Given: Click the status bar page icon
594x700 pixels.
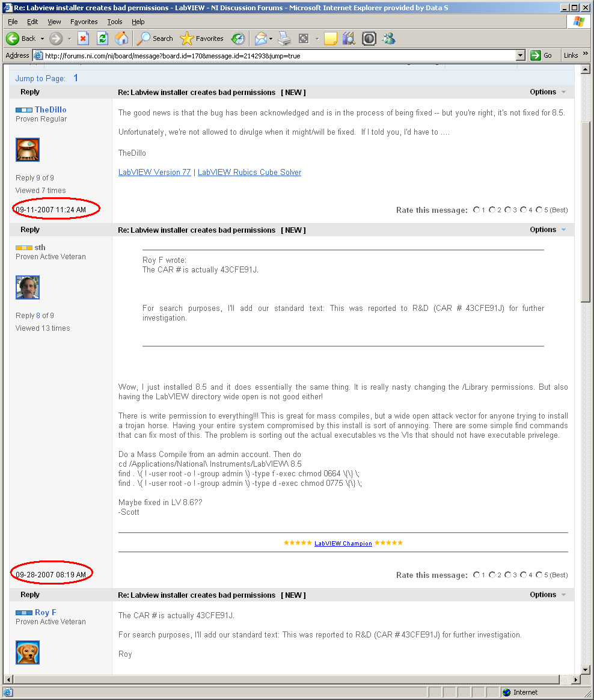Looking at the screenshot, I should [8, 692].
